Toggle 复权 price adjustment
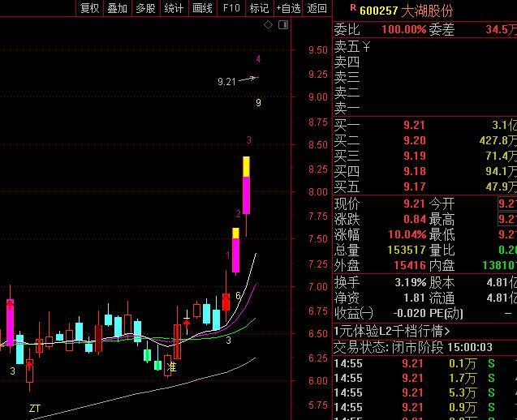This screenshot has height=420, width=517. pos(89,8)
